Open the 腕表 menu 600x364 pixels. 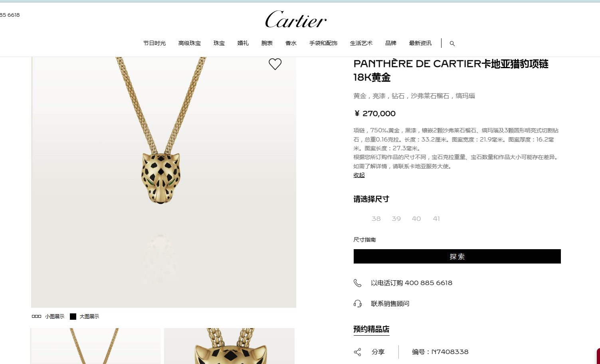[x=267, y=43]
